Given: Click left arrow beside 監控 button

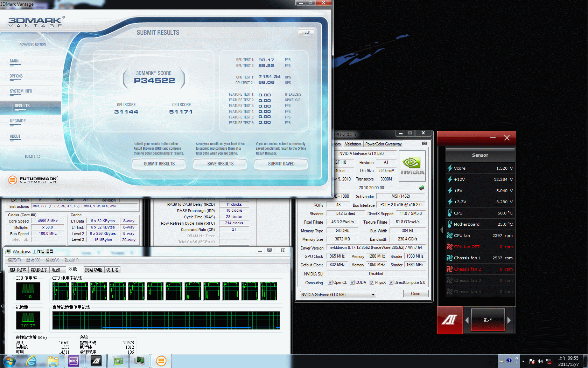Looking at the screenshot, I should tap(467, 320).
